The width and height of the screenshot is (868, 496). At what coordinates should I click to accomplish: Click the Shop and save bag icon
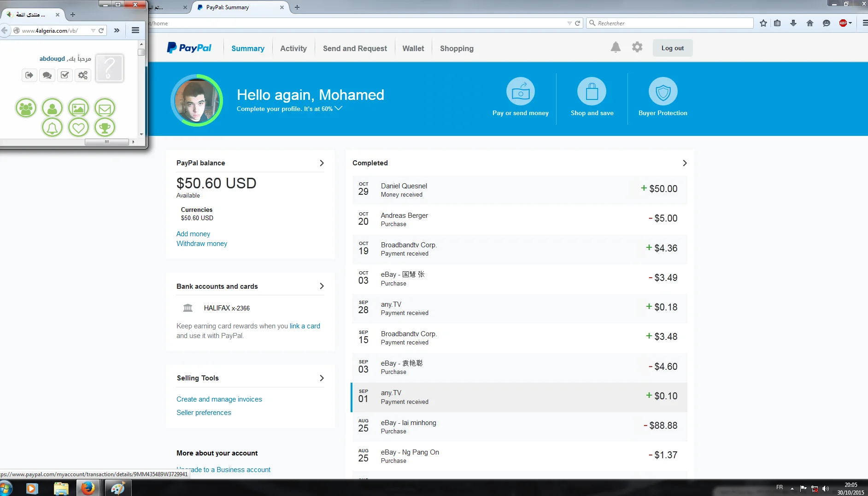(592, 92)
